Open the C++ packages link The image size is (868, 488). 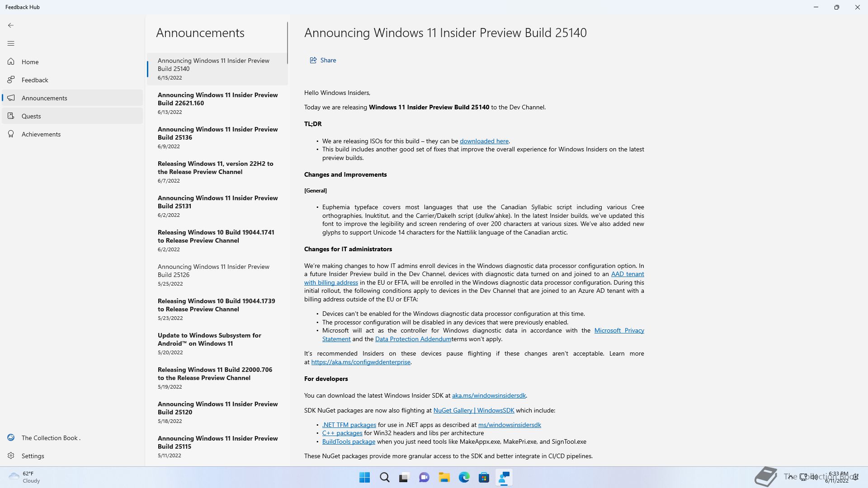pos(342,433)
